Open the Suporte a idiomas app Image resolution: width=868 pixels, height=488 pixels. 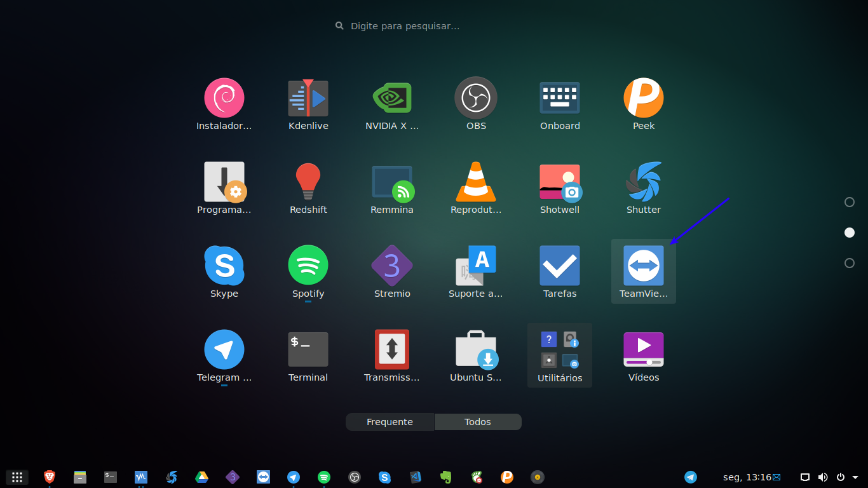click(476, 273)
